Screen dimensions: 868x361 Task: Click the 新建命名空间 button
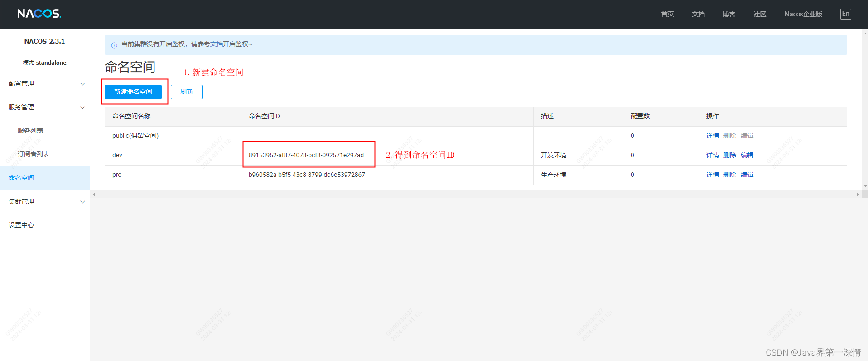133,92
